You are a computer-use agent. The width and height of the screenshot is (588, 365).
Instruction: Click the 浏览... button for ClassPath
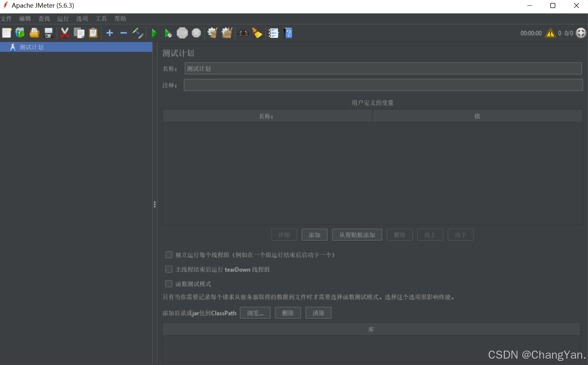255,313
